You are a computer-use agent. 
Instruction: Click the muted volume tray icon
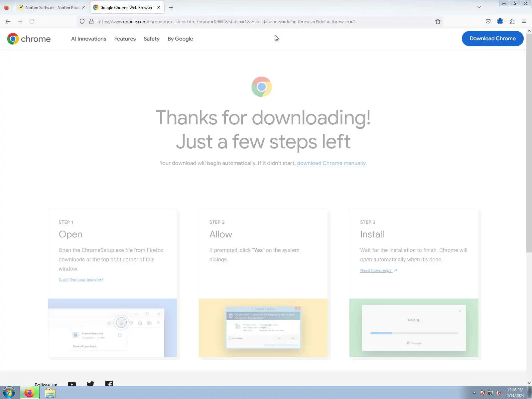(498, 393)
